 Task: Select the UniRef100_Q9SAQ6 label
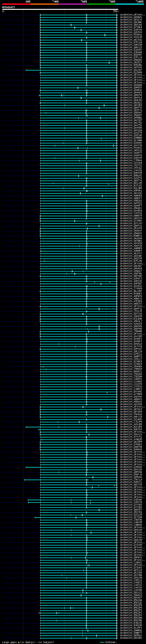131,85
